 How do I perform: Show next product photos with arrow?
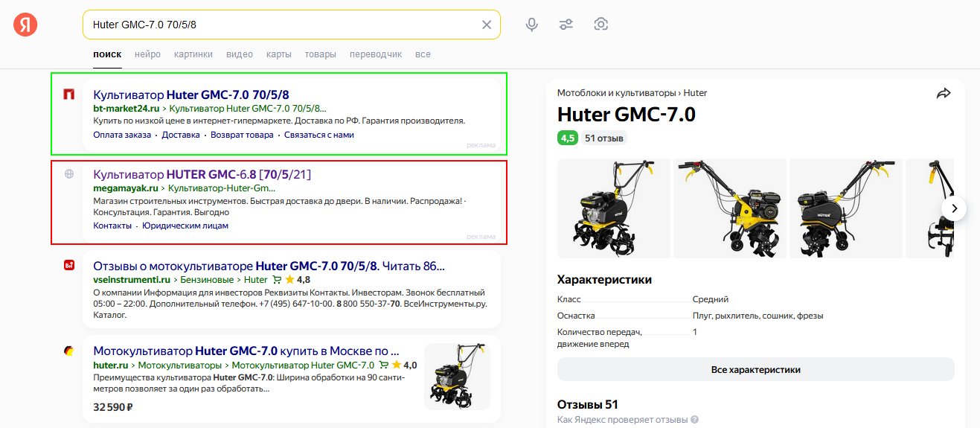click(x=953, y=208)
